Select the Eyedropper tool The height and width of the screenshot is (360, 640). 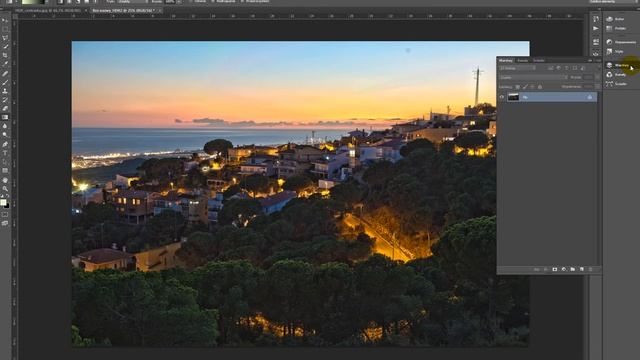[x=5, y=64]
